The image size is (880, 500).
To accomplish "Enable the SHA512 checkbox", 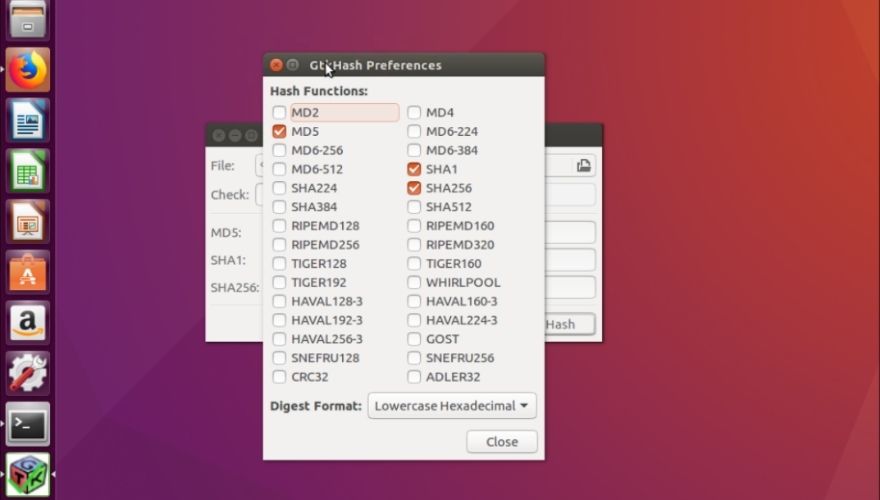I will point(414,207).
